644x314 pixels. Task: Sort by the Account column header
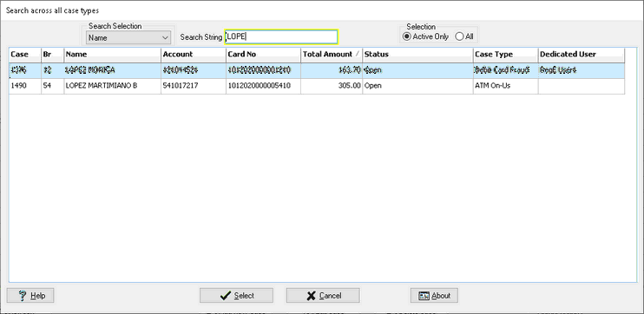coord(194,55)
